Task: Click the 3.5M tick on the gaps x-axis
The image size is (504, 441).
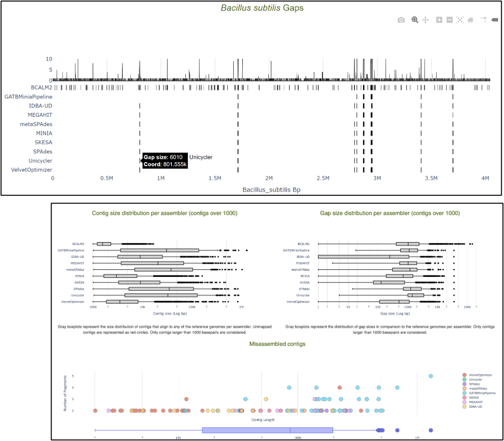Action: pos(431,178)
